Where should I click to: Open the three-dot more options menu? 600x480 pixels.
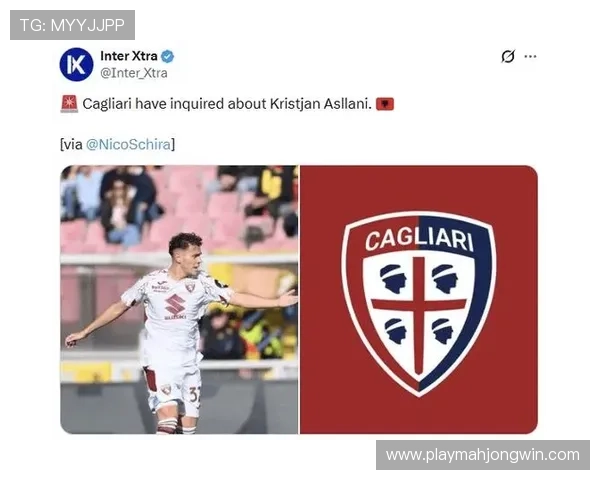click(x=530, y=56)
